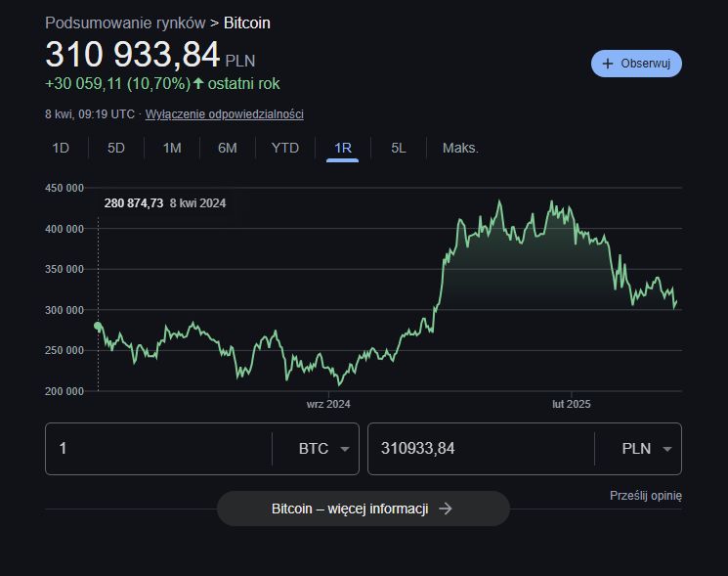This screenshot has width=728, height=576.
Task: Click the 8 kwi, 09:19 UTC timestamp
Action: [x=90, y=114]
